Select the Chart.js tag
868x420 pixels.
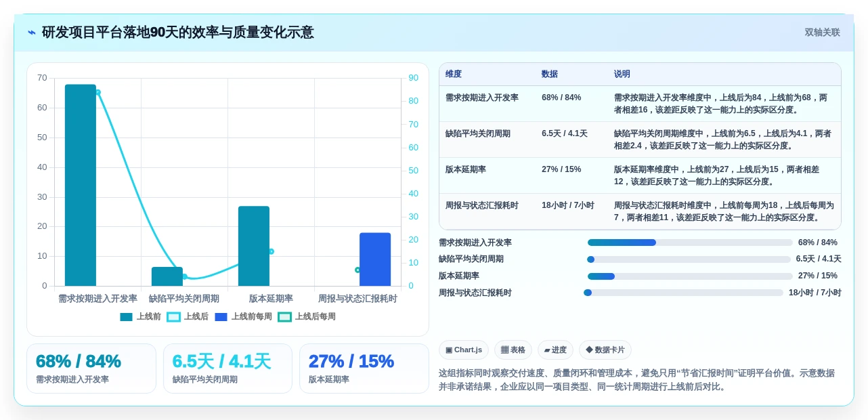pyautogui.click(x=464, y=350)
